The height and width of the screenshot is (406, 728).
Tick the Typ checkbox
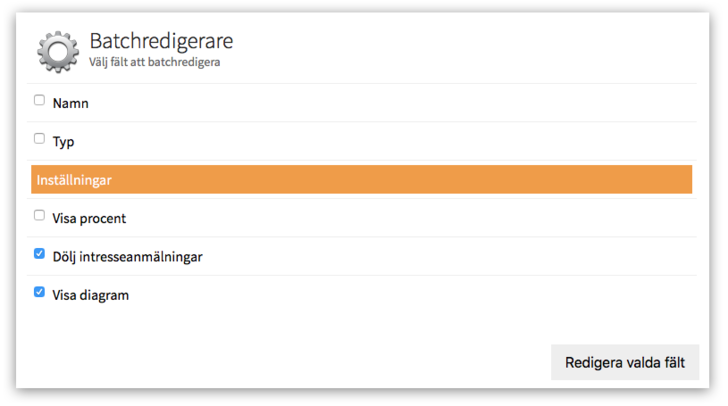coord(39,139)
